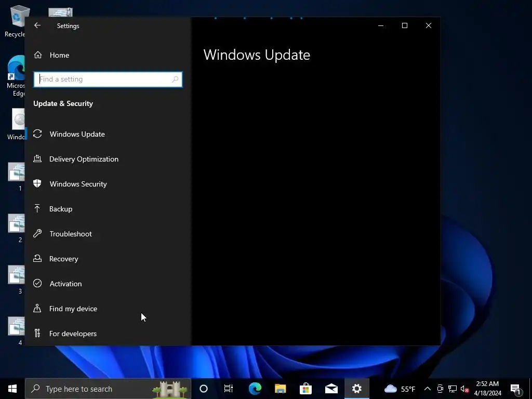Viewport: 532px width, 399px height.
Task: Click the Activation checkmark circle icon
Action: click(x=37, y=283)
